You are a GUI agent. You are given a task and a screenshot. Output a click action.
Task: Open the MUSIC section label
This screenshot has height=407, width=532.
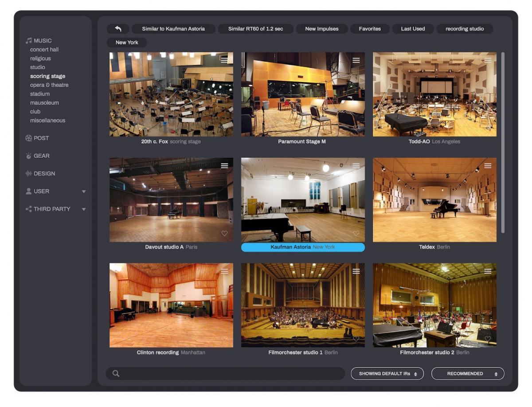[x=43, y=41]
